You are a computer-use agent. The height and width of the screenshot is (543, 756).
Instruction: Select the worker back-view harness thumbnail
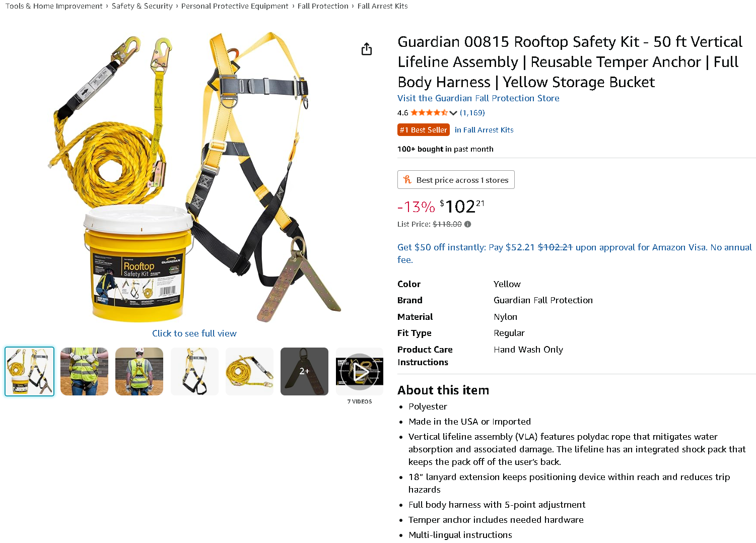click(x=139, y=371)
